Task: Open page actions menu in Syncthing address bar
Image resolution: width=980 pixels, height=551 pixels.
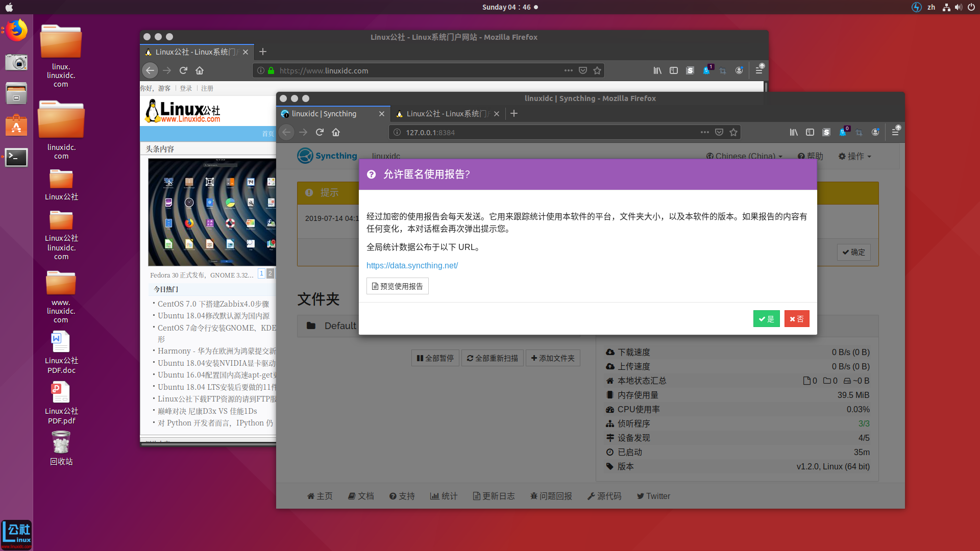Action: [705, 132]
